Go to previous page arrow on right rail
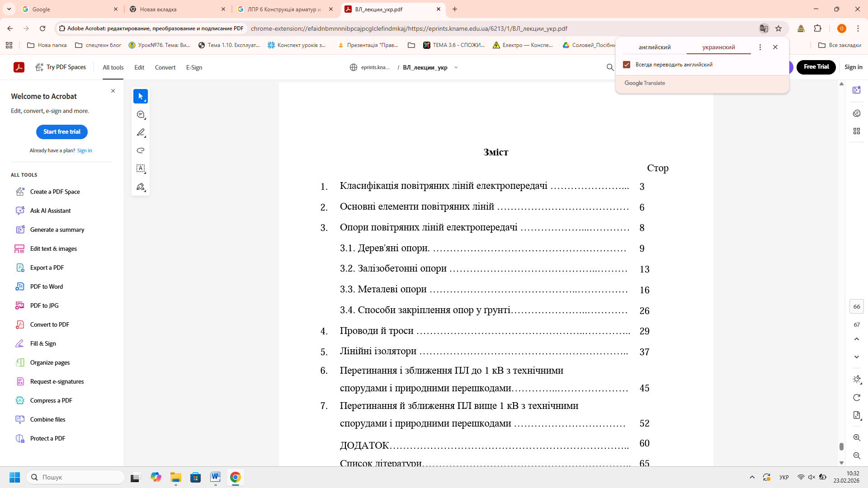868x488 pixels. pyautogui.click(x=857, y=339)
